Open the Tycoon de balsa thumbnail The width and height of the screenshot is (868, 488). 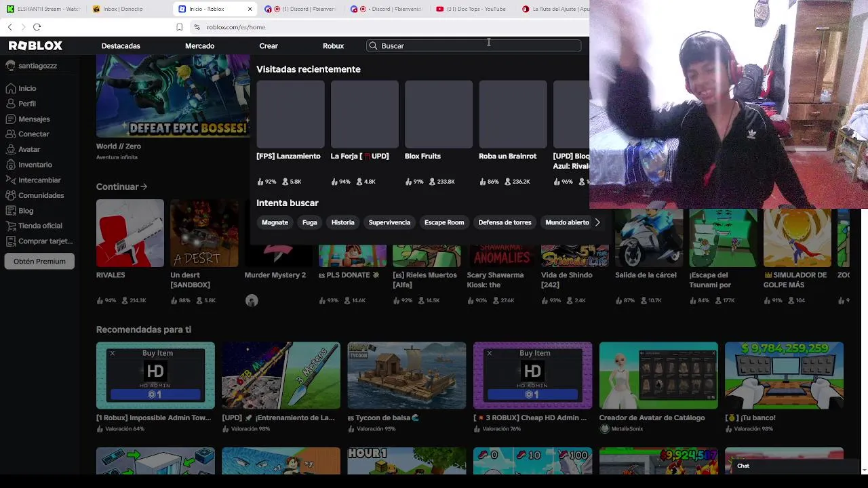click(407, 375)
